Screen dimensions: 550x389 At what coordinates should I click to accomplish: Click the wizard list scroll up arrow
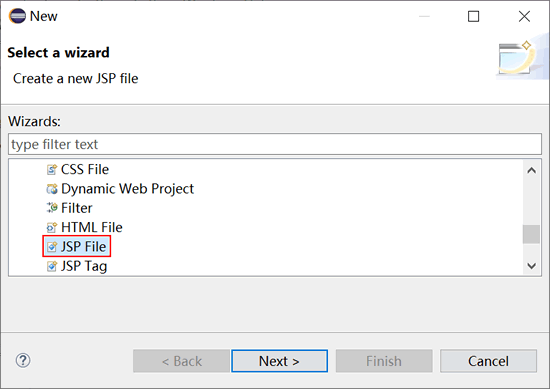tap(531, 170)
